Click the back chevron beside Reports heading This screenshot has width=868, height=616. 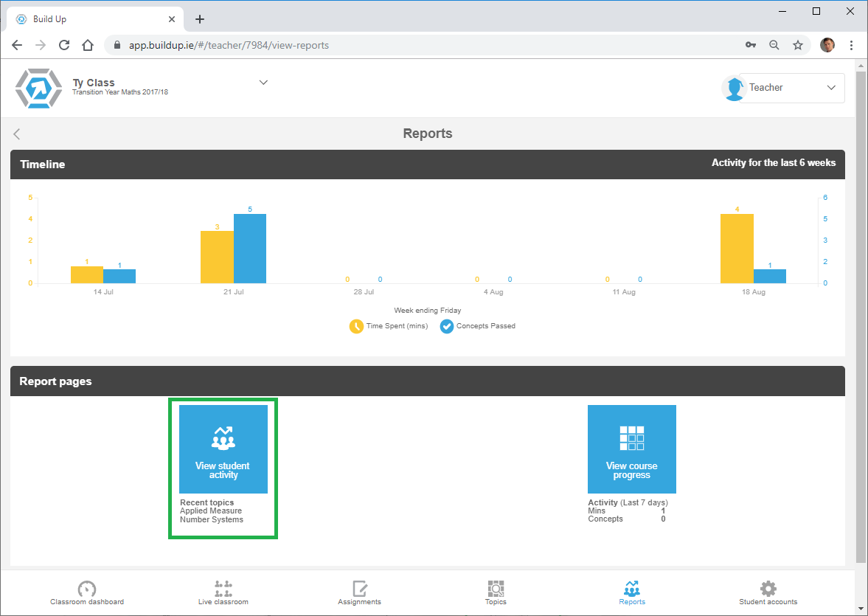coord(17,134)
